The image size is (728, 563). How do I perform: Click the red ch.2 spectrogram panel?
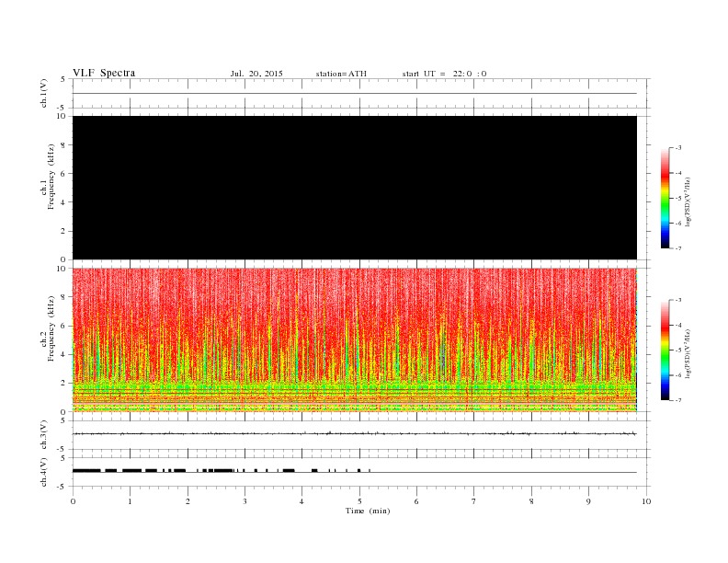(355, 339)
